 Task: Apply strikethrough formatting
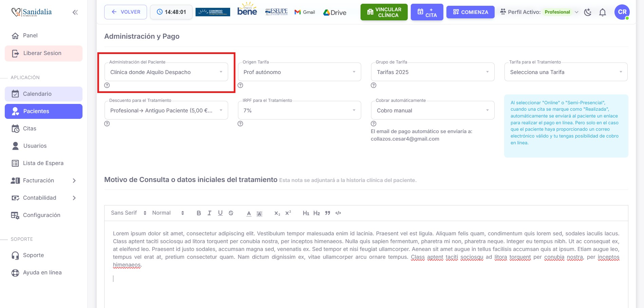[231, 213]
